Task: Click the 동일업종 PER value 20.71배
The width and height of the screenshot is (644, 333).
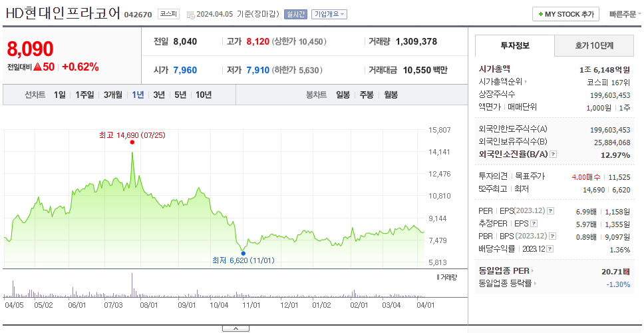Action: pos(615,271)
